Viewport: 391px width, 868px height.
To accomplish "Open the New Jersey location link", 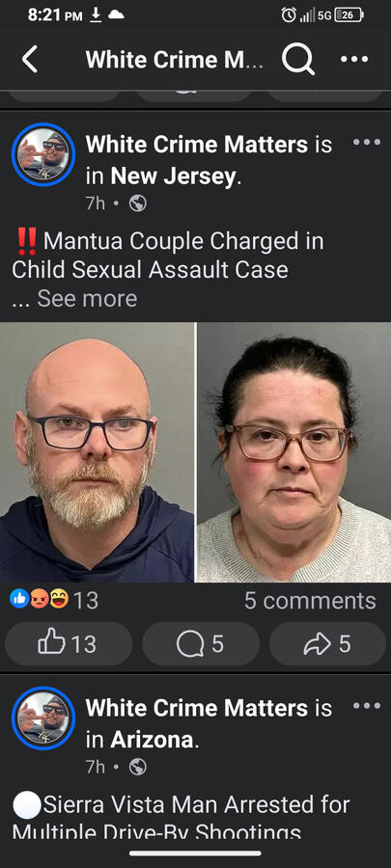I will [174, 177].
